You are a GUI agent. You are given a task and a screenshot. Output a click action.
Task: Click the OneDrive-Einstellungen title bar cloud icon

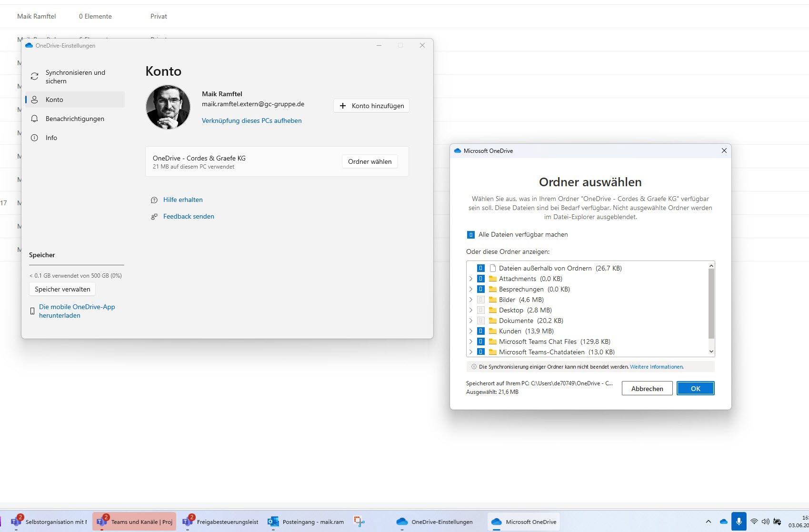29,46
